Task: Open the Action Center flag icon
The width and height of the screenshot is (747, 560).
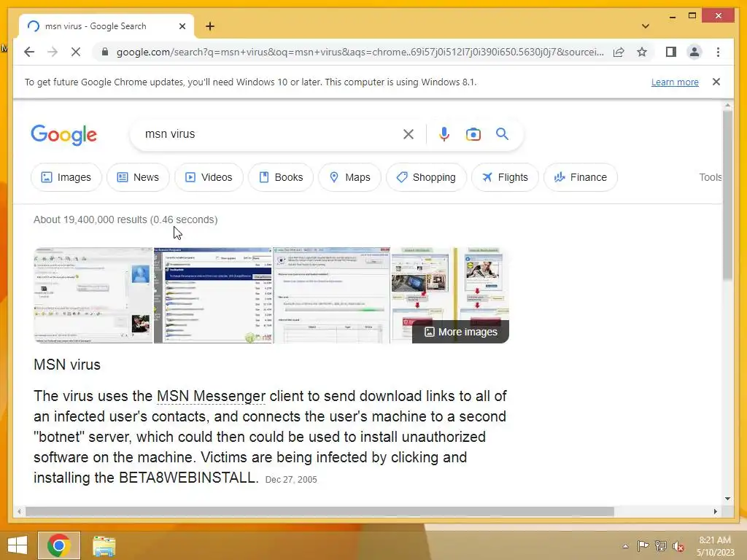Action: point(643,545)
